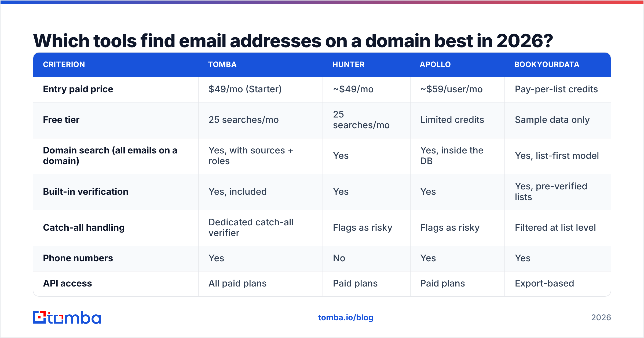Select the 'Phone numbers' row label
The height and width of the screenshot is (338, 644).
point(78,258)
